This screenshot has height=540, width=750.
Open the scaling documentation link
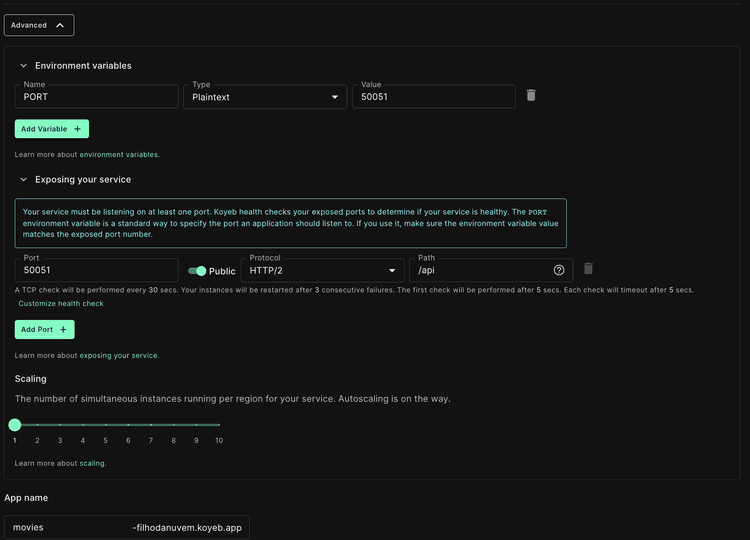click(x=92, y=463)
